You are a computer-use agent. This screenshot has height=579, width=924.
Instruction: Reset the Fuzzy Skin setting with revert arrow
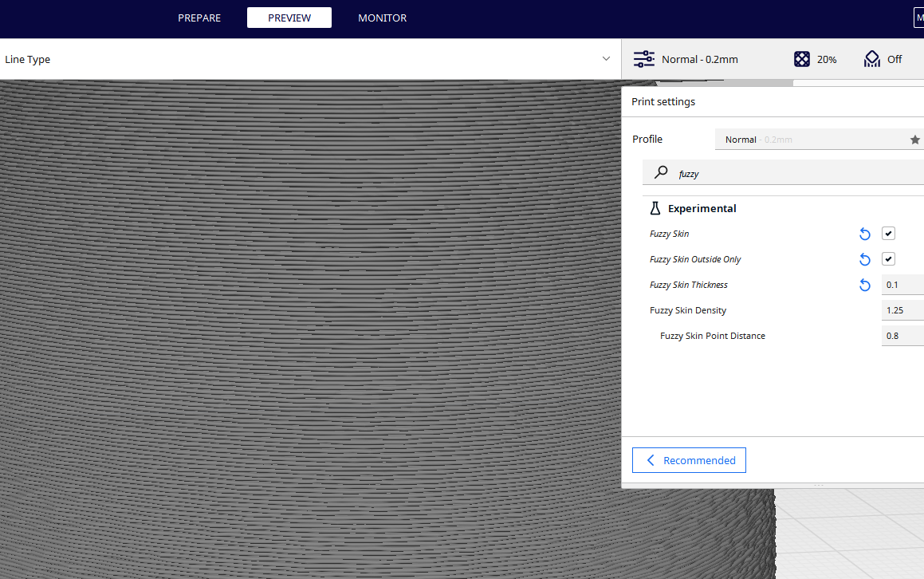[x=864, y=234]
